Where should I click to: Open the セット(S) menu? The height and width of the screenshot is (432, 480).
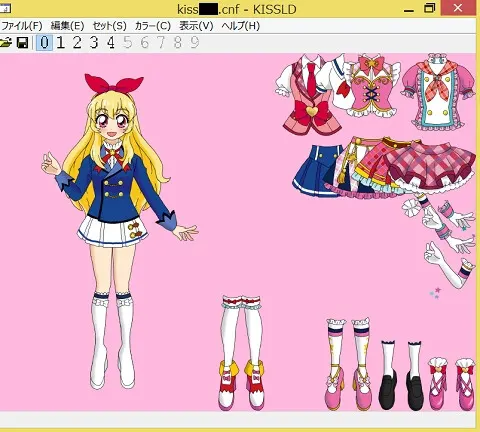(x=109, y=26)
